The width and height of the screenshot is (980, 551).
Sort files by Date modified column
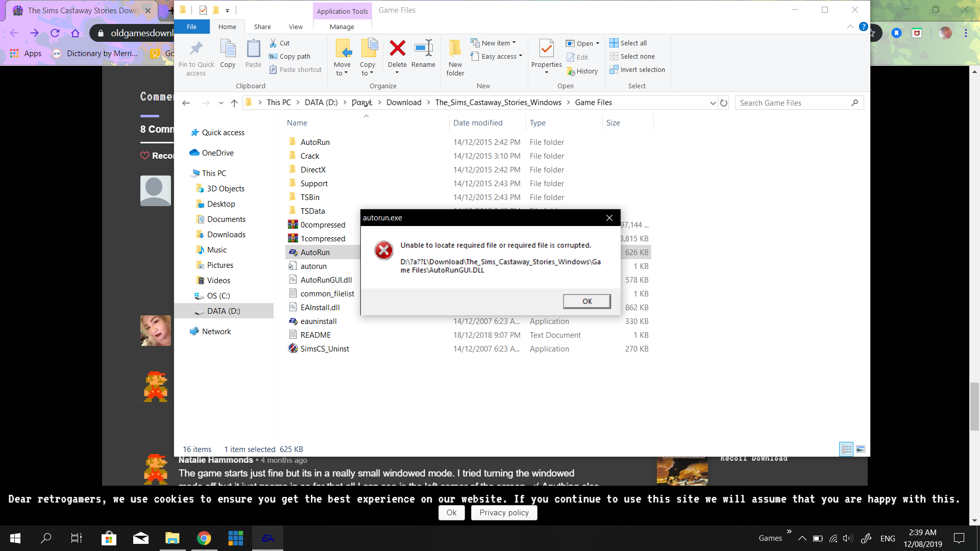click(478, 123)
